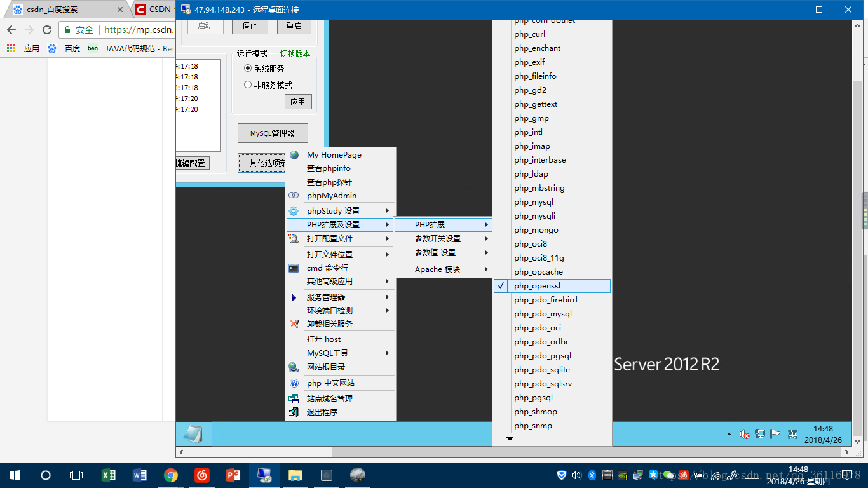Enable the php_pdo_mysql extension
This screenshot has height=488, width=868.
point(552,314)
